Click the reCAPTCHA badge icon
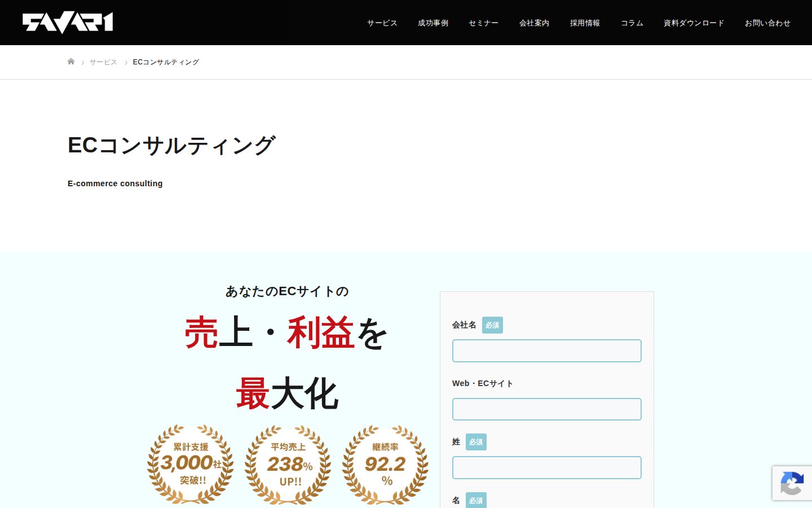The width and height of the screenshot is (812, 508). (x=792, y=483)
